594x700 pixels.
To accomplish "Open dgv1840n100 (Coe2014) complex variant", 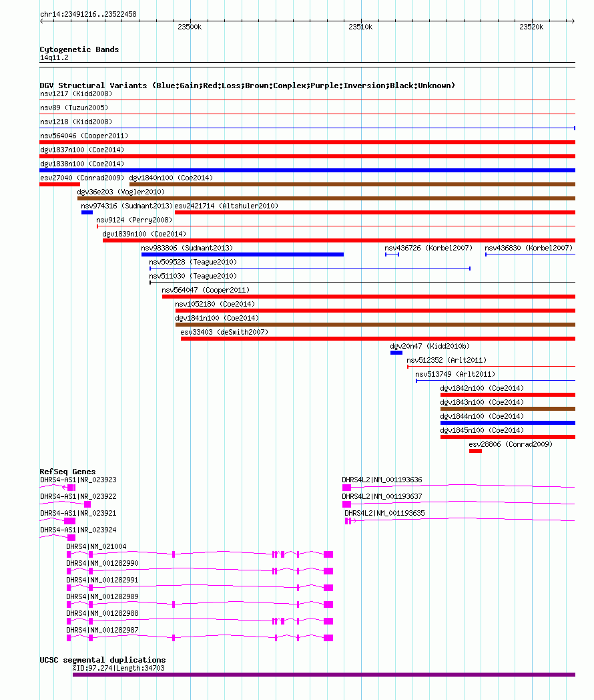I will click(171, 178).
